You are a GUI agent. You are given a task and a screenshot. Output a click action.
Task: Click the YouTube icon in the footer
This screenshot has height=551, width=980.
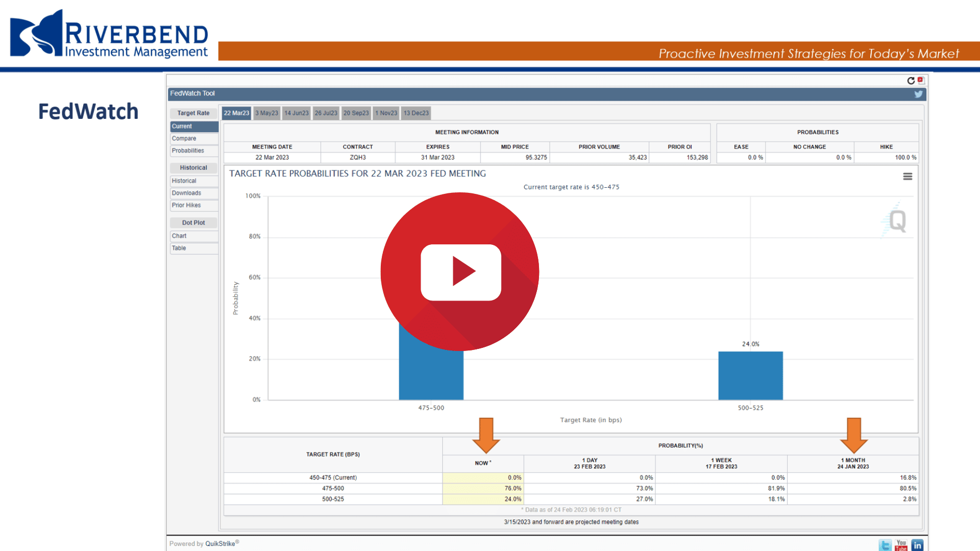point(901,545)
